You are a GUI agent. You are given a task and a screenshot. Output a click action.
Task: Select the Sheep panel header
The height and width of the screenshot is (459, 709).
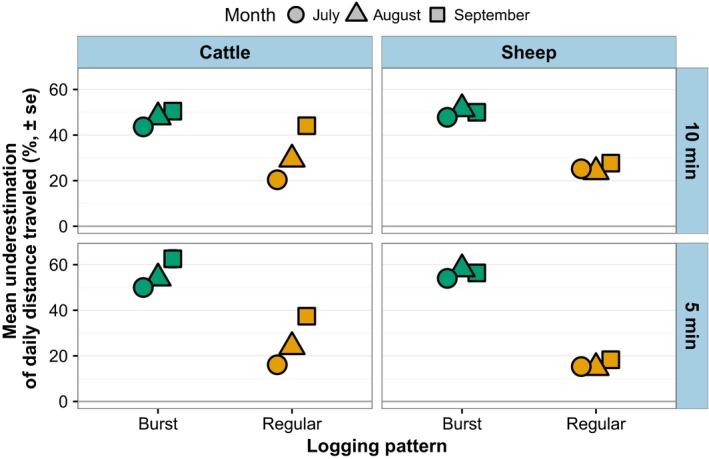527,52
